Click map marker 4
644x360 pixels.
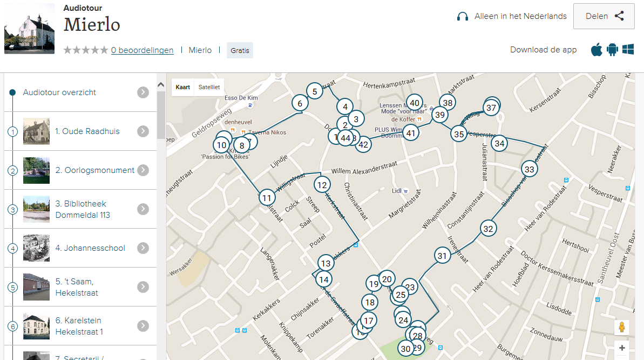tap(345, 106)
